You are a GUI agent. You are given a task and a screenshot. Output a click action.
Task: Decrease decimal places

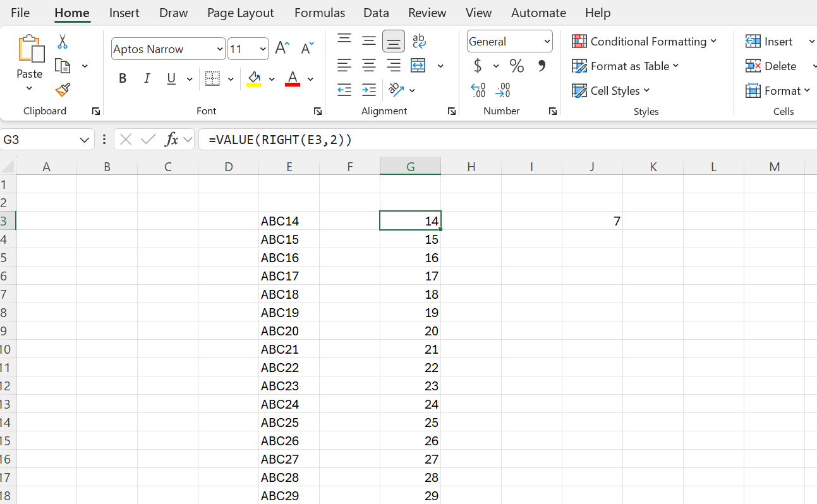tap(503, 90)
